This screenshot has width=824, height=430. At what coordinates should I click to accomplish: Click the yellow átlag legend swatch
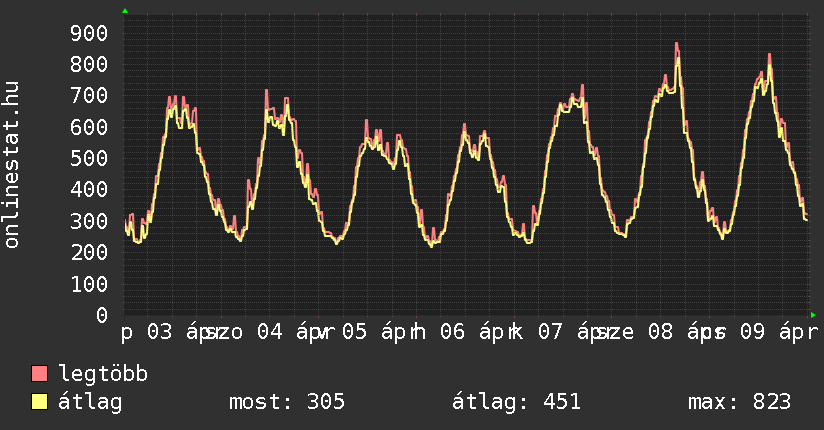[40, 402]
